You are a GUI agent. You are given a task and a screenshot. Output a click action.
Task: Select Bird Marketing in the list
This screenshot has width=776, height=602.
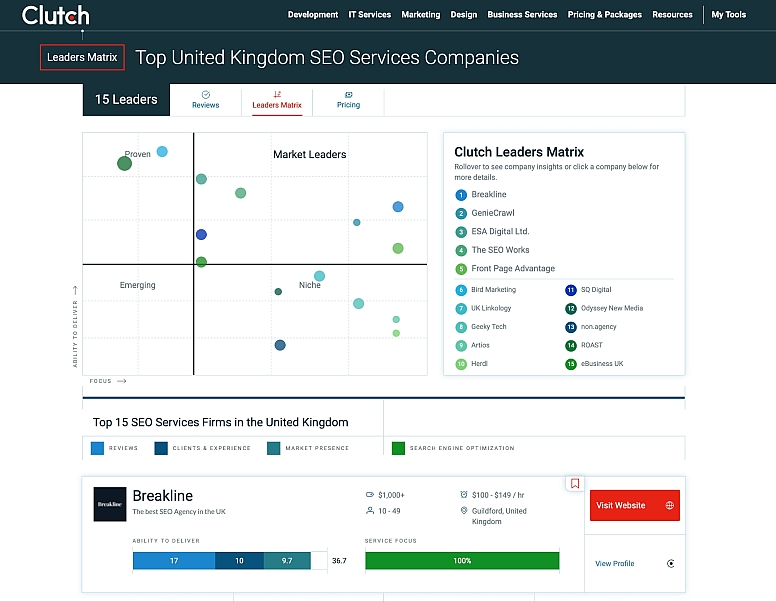click(x=493, y=290)
